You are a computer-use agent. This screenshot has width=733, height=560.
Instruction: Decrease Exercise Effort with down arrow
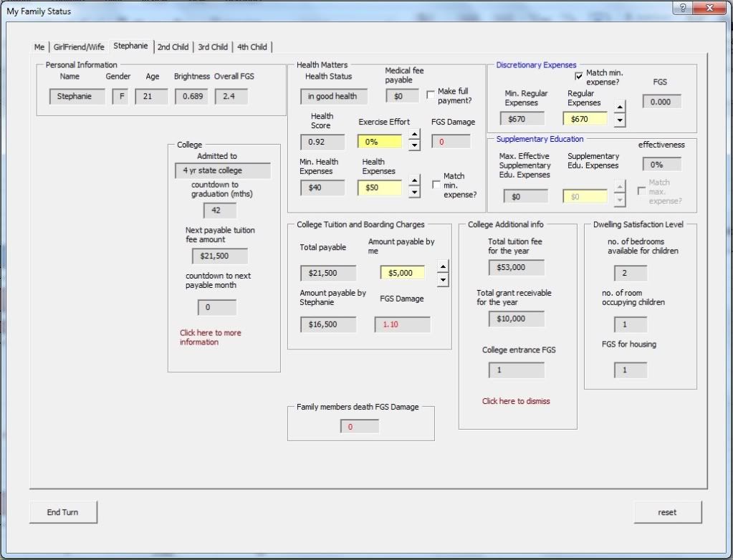coord(414,145)
